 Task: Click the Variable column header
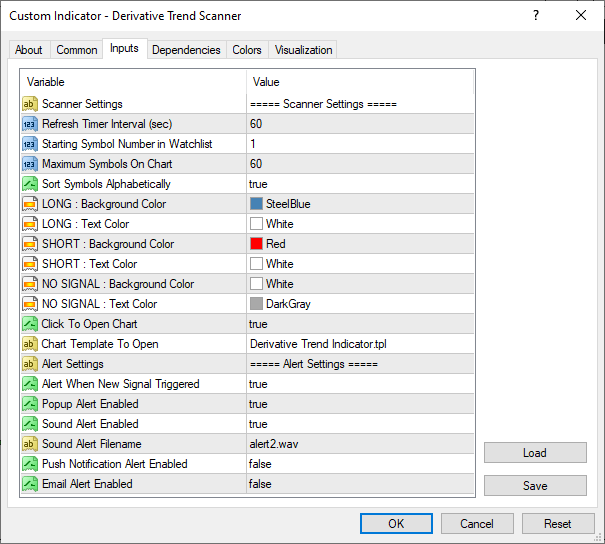click(133, 82)
